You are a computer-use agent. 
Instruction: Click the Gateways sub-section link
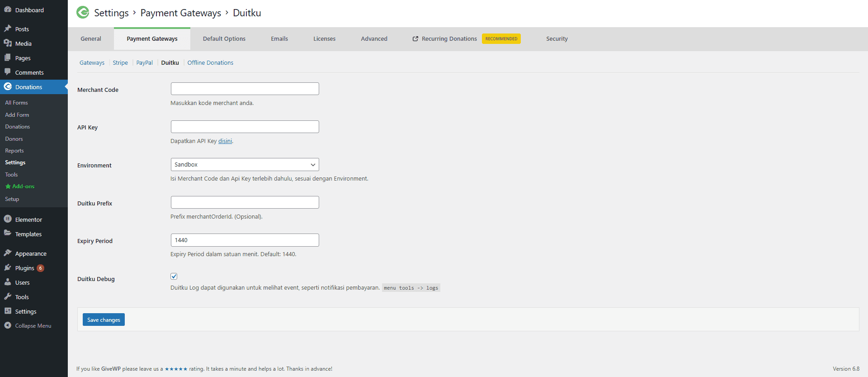click(x=92, y=63)
